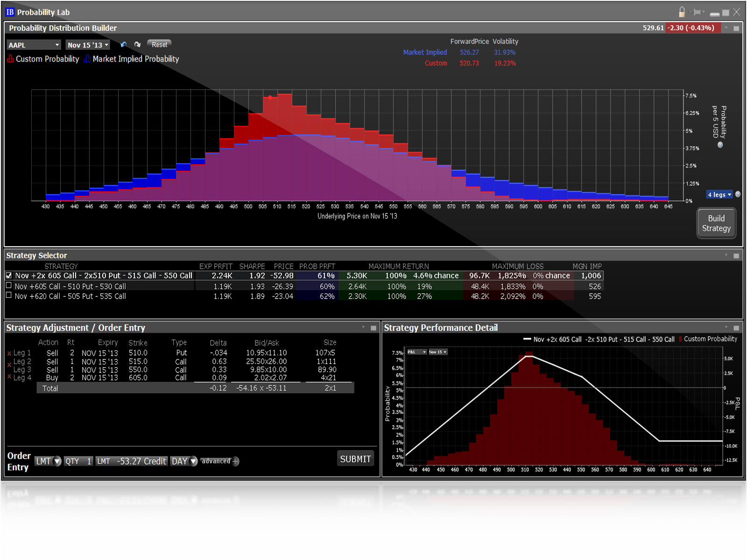Maximize the Strategy Performance Detail panel

pos(736,328)
